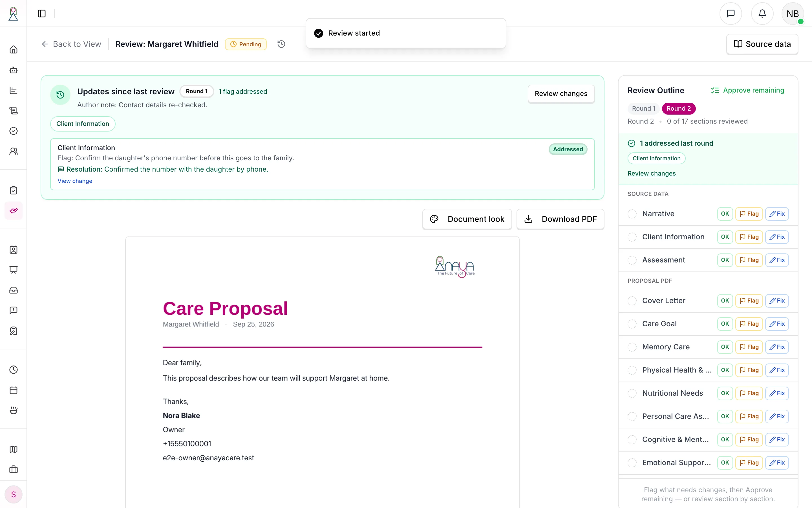Open the NB user avatar menu
This screenshot has width=812, height=508.
pos(793,14)
